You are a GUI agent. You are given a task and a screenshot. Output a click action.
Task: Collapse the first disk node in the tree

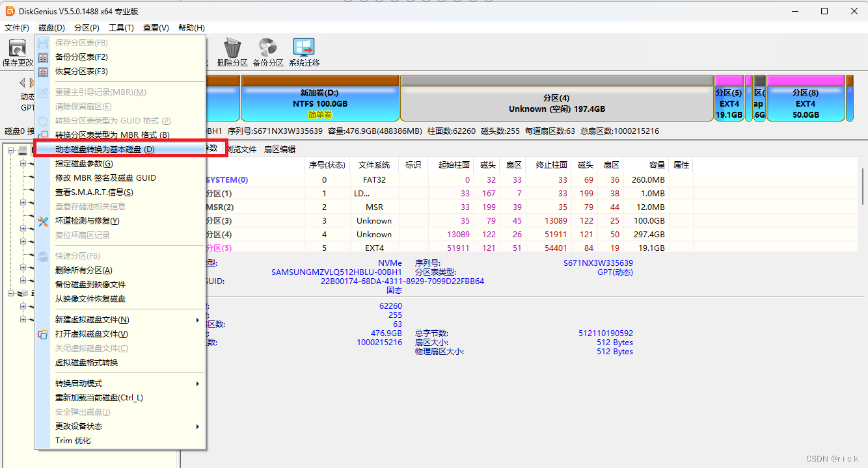pyautogui.click(x=11, y=150)
